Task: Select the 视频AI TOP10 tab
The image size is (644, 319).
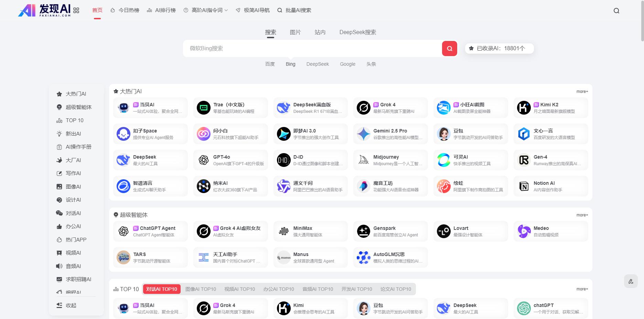Action: pyautogui.click(x=240, y=289)
